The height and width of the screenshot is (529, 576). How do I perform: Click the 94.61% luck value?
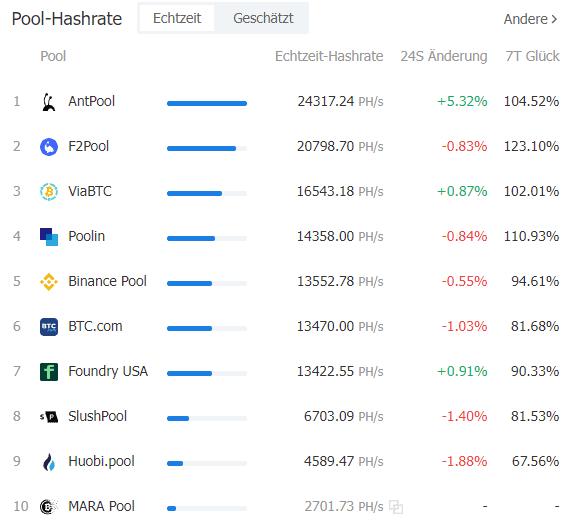pyautogui.click(x=535, y=281)
